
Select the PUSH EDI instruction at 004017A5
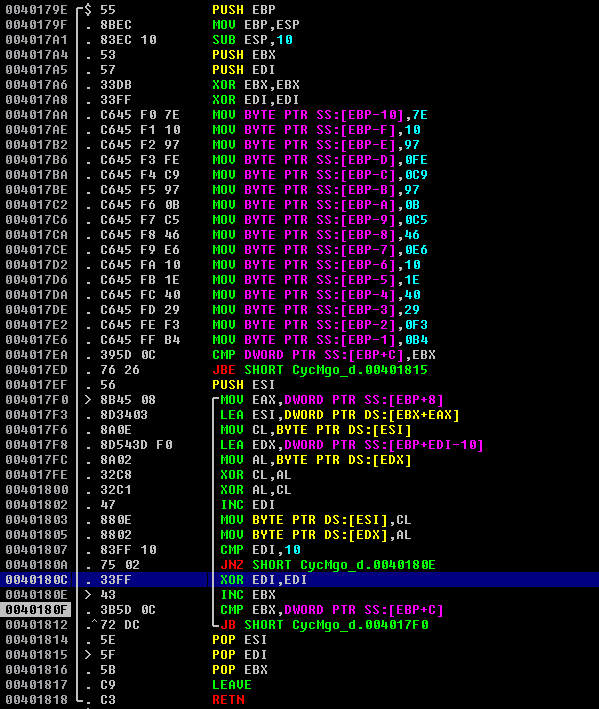(244, 70)
